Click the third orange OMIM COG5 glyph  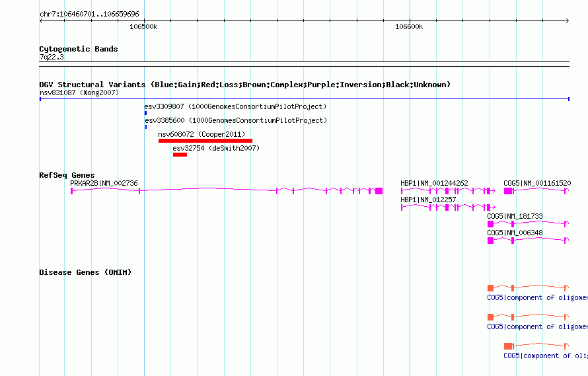tap(536, 346)
